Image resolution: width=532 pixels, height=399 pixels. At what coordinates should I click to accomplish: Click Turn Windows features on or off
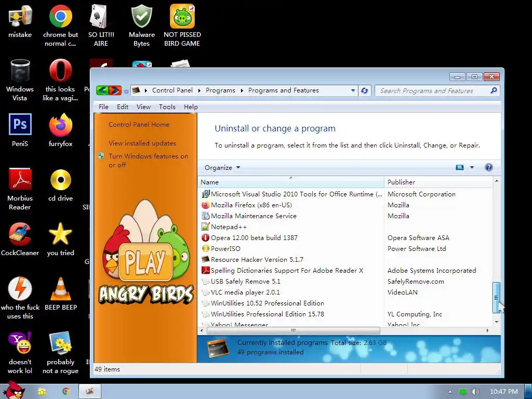coord(148,161)
